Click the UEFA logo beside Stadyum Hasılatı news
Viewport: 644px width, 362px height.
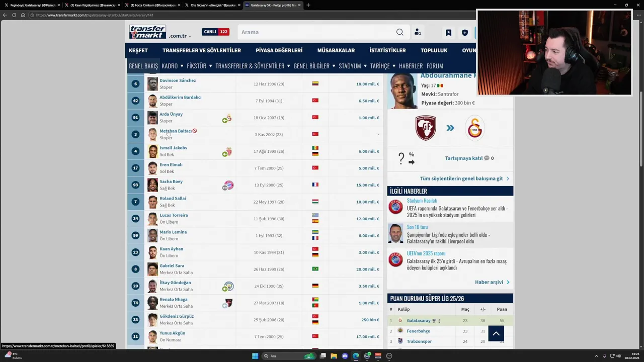click(395, 207)
